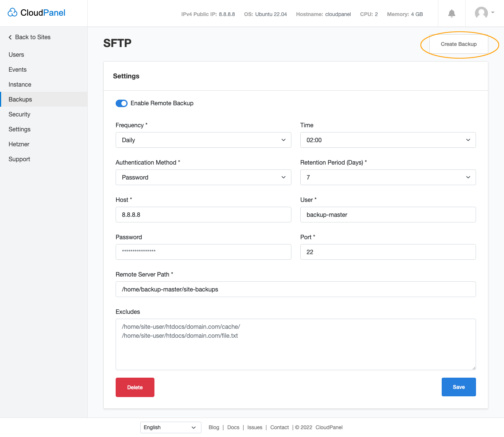Select Instance in the sidebar
The width and height of the screenshot is (504, 437).
pyautogui.click(x=20, y=84)
